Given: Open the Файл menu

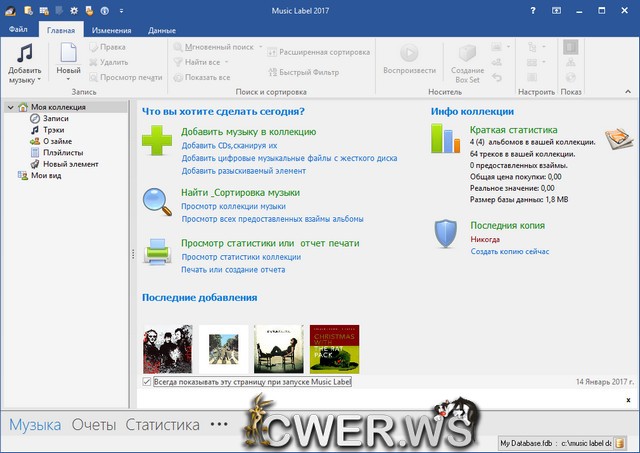Looking at the screenshot, I should [x=19, y=30].
